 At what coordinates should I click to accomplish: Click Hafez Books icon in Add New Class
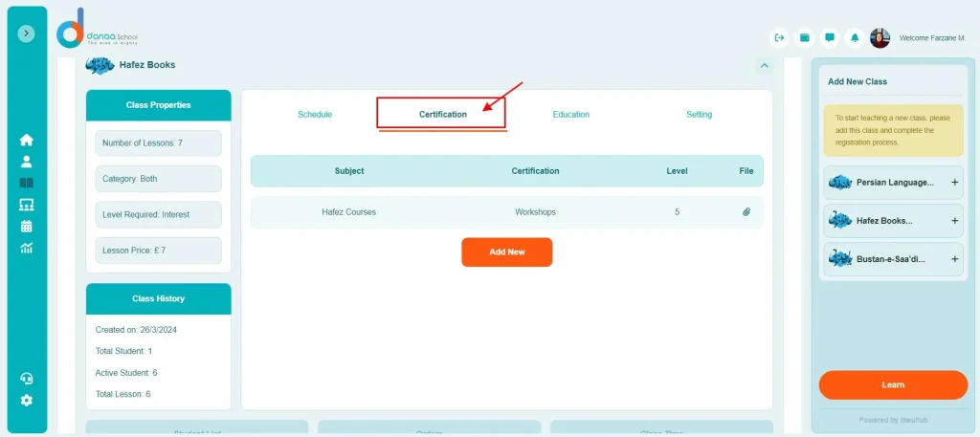pyautogui.click(x=840, y=220)
